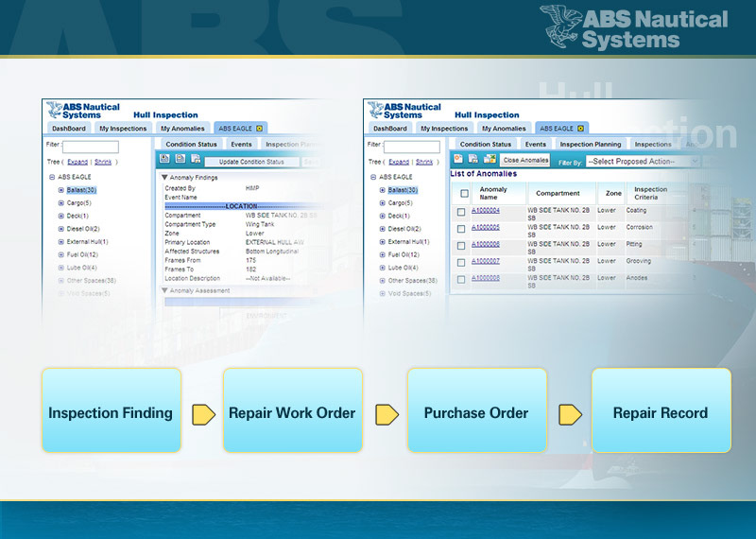Click the ABS Nautical Systems logo in the Anomaly Findings window
The image size is (756, 539).
tap(83, 111)
